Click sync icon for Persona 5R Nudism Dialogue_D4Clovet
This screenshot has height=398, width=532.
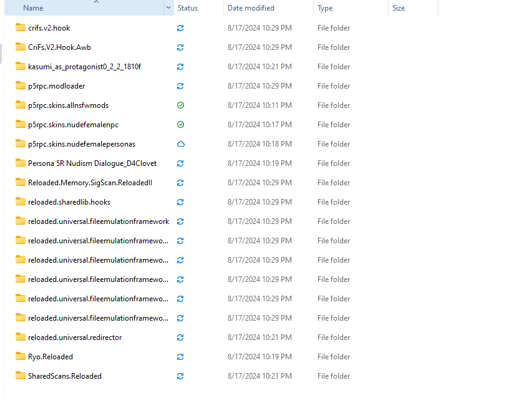[x=180, y=163]
